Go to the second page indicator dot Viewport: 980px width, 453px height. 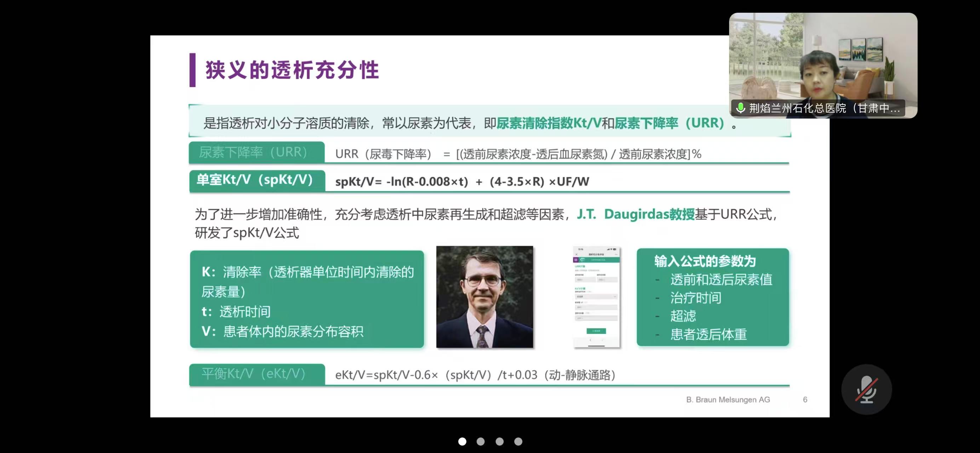point(481,441)
